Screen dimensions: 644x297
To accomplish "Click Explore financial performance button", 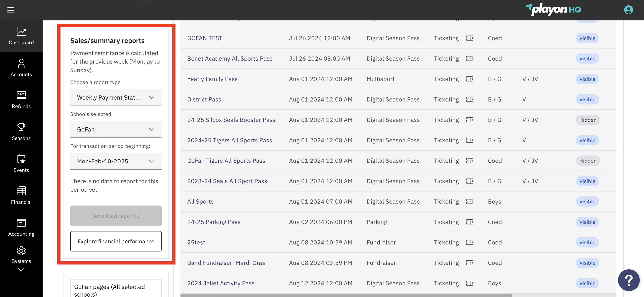I will 116,241.
